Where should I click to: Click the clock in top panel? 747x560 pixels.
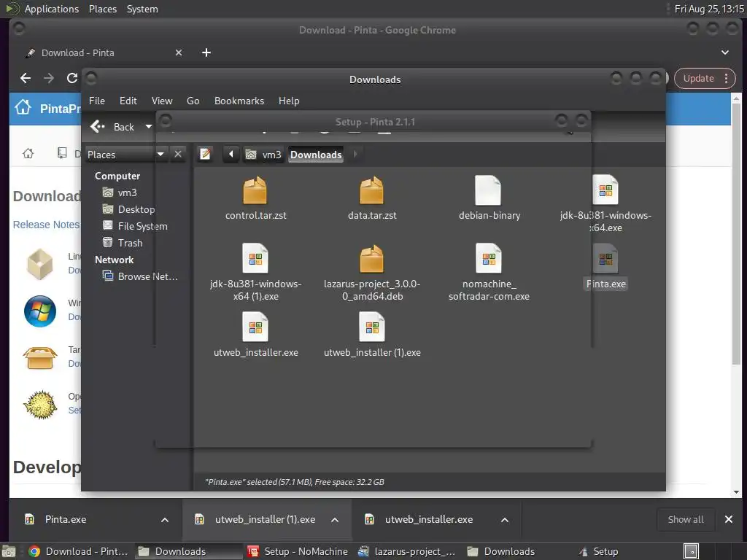709,9
